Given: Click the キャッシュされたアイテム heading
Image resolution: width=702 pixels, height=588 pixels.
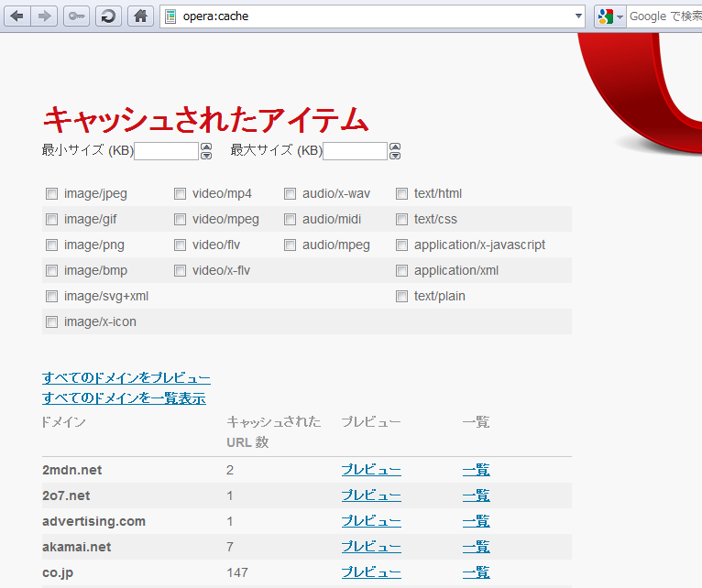Looking at the screenshot, I should (205, 120).
